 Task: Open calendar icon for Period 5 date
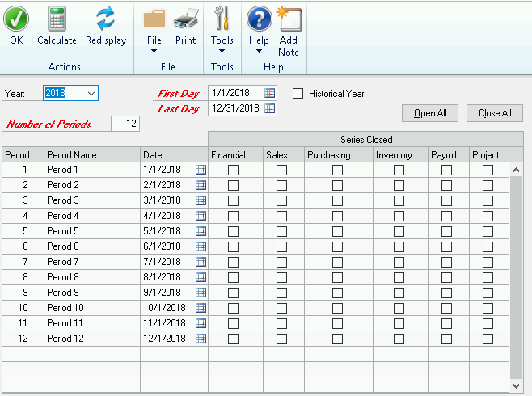[201, 231]
